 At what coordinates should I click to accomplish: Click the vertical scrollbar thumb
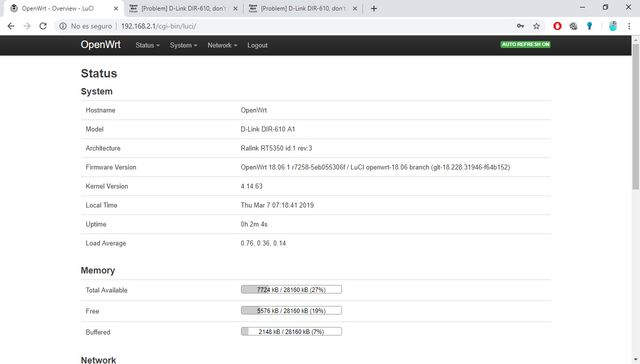point(636,116)
